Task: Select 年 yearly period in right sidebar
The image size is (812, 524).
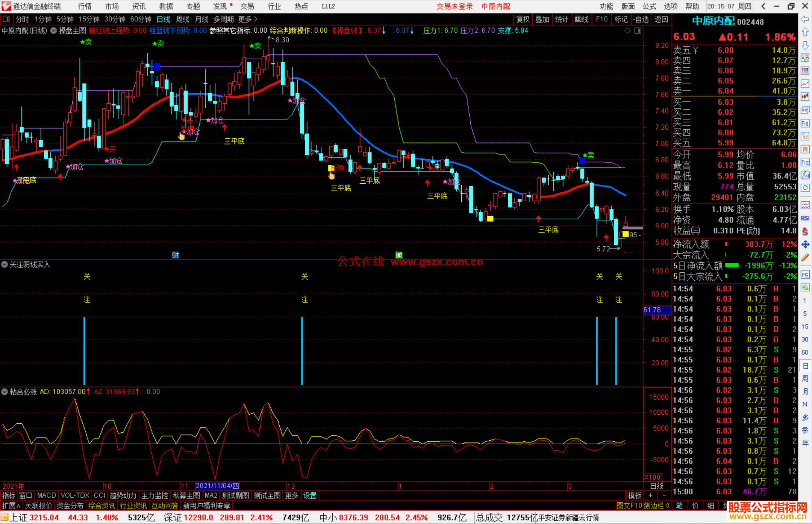Action: 805,443
